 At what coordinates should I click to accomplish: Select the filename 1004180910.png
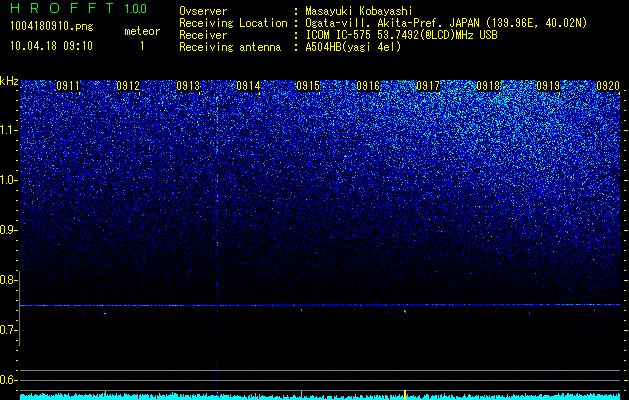(51, 26)
